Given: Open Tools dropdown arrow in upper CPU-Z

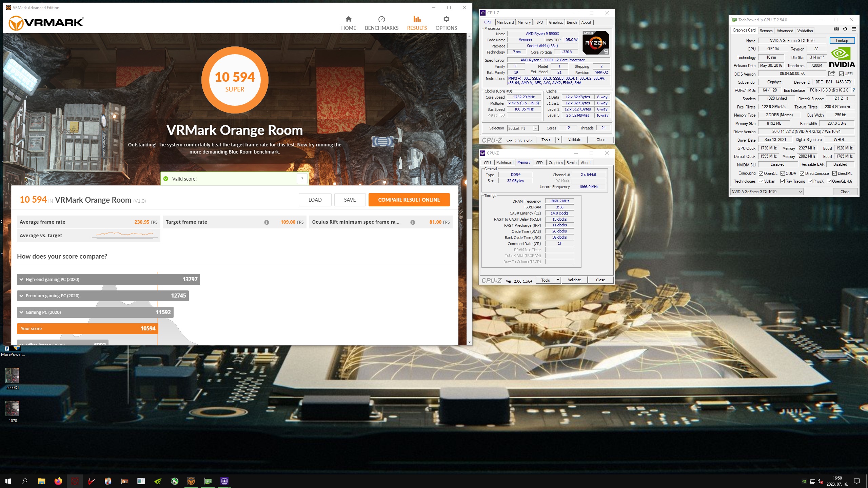Looking at the screenshot, I should tap(558, 140).
